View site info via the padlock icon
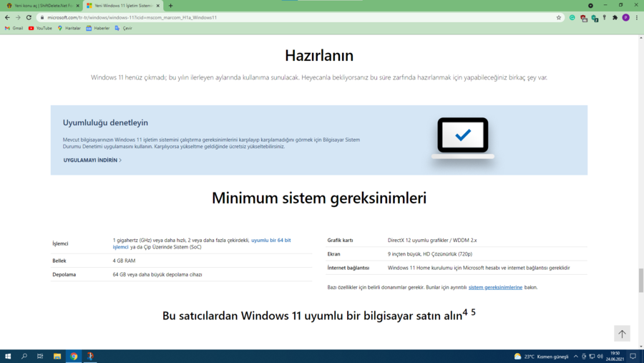Viewport: 644px width, 363px height. (x=42, y=18)
